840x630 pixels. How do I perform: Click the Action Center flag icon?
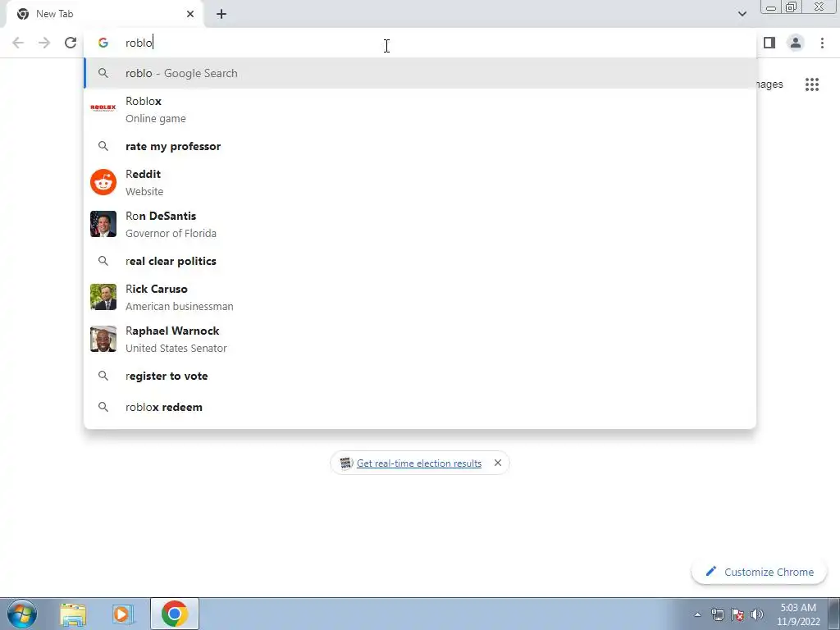pyautogui.click(x=737, y=615)
